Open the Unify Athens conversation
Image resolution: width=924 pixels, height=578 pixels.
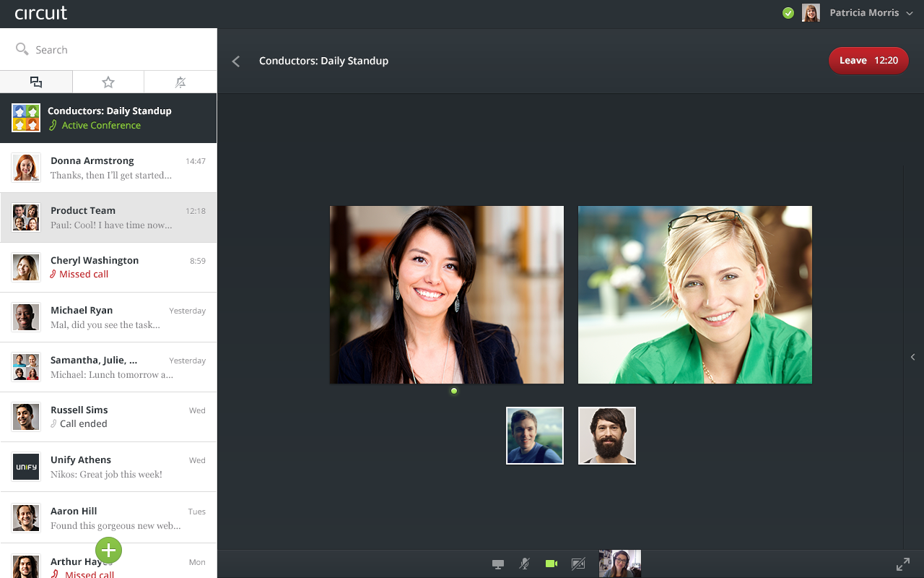108,467
